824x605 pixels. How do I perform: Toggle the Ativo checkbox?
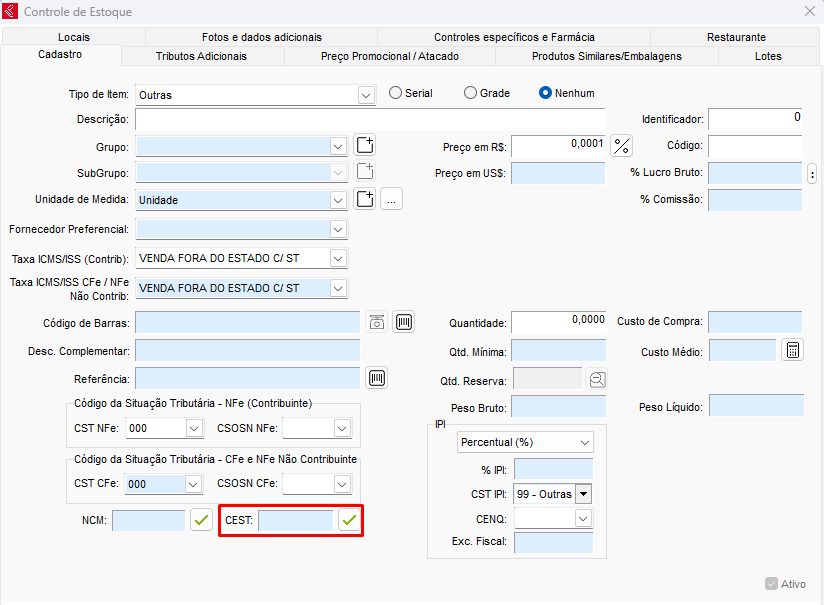tap(771, 584)
